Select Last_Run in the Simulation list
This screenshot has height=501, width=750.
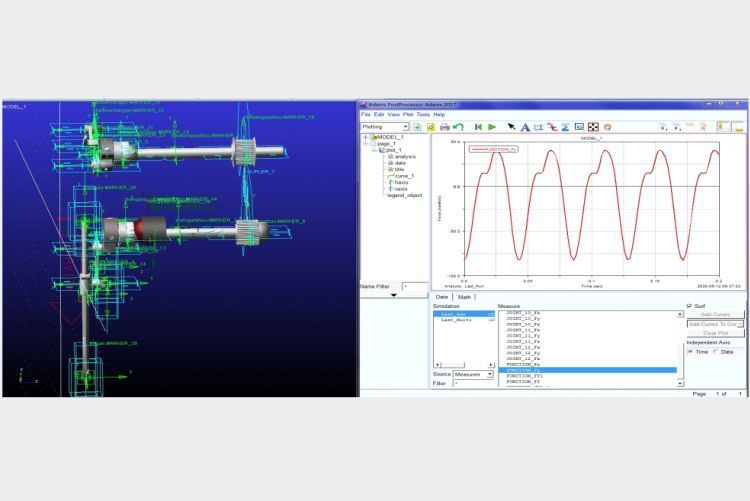coord(464,314)
